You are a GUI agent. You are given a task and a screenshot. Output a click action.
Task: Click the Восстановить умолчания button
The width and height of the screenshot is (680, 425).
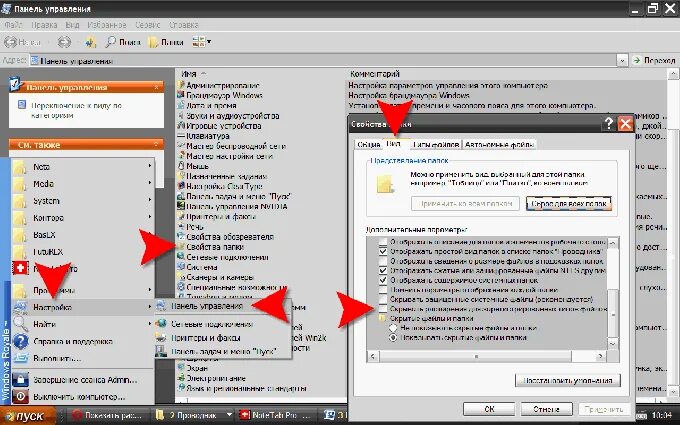coord(568,380)
